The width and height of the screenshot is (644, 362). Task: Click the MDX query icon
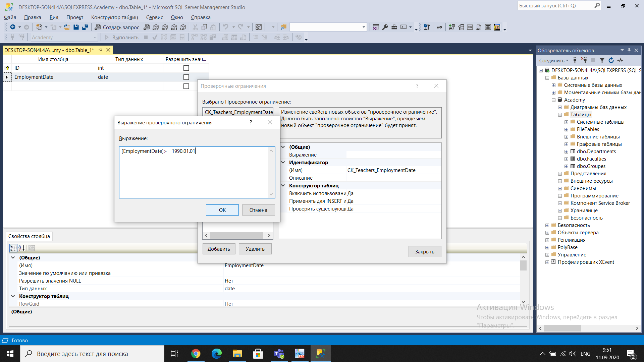click(156, 27)
